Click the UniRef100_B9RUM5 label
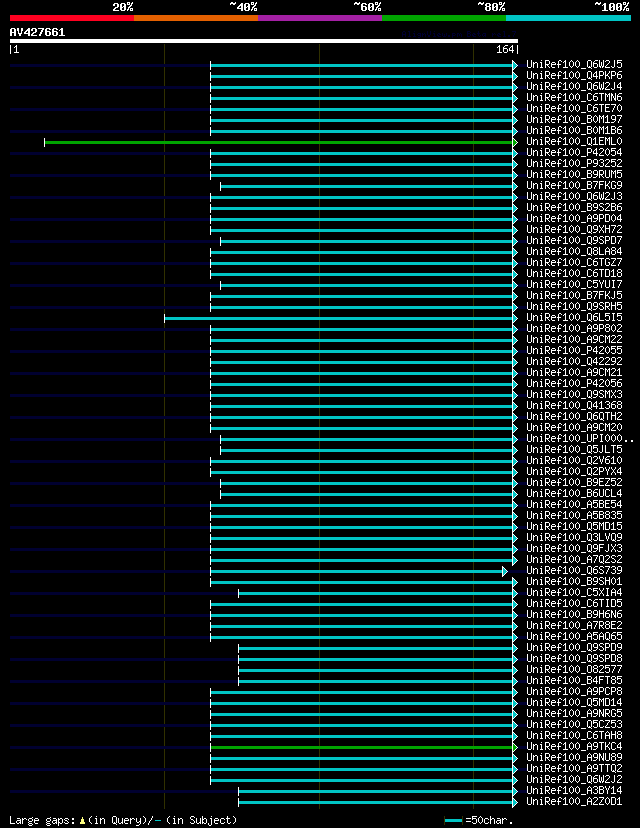The height and width of the screenshot is (828, 640). (574, 175)
